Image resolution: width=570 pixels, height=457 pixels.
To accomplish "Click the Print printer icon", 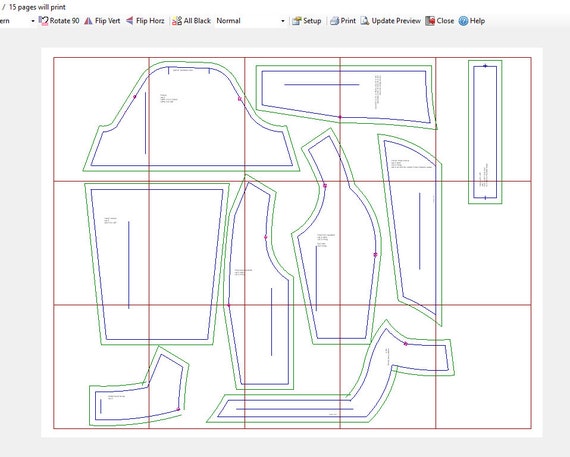I will click(x=334, y=21).
